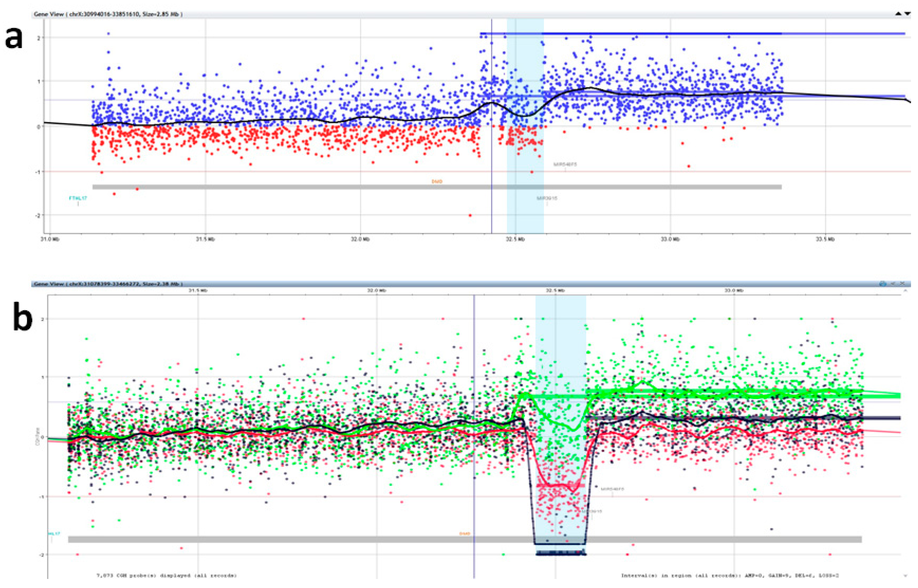
Task: Click the Interval(s) in region status text
Action: click(730, 575)
